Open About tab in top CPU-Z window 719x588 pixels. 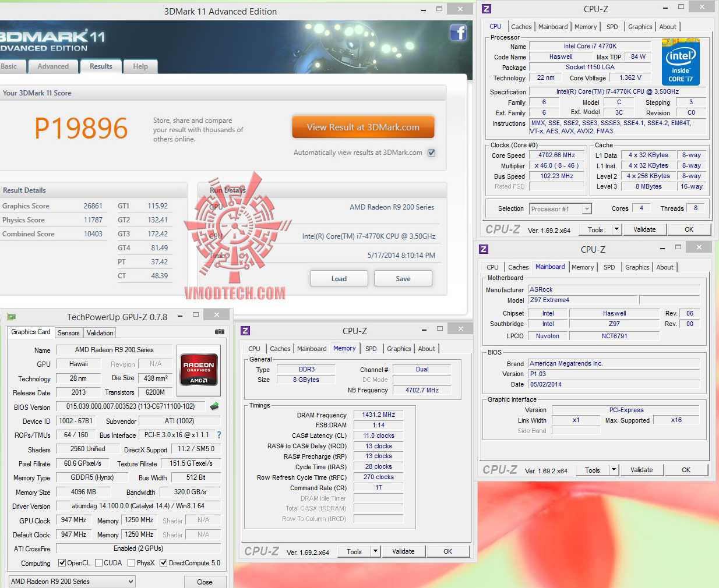click(668, 27)
